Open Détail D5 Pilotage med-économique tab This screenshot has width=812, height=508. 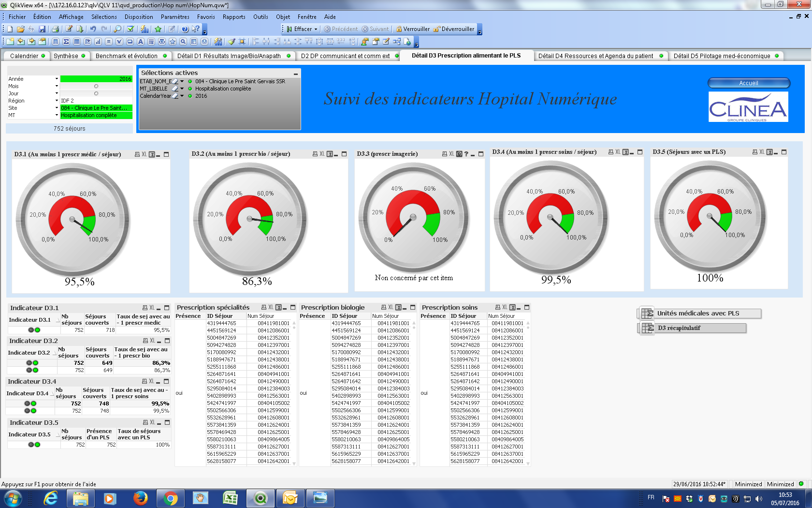pyautogui.click(x=726, y=56)
